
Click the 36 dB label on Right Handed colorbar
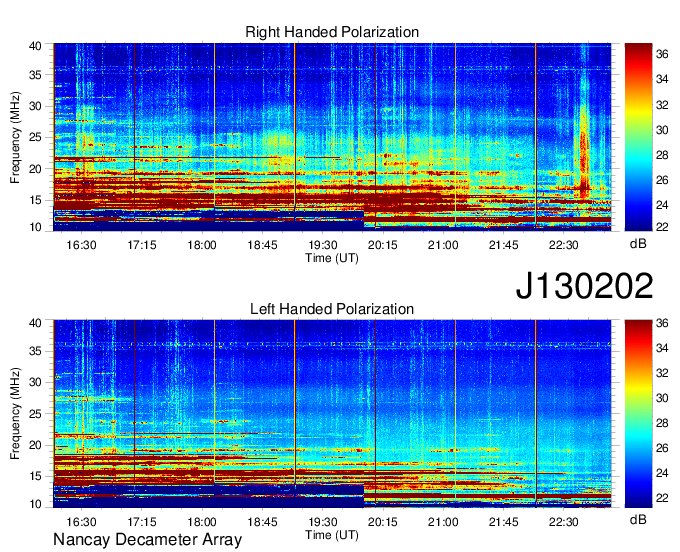tap(662, 54)
